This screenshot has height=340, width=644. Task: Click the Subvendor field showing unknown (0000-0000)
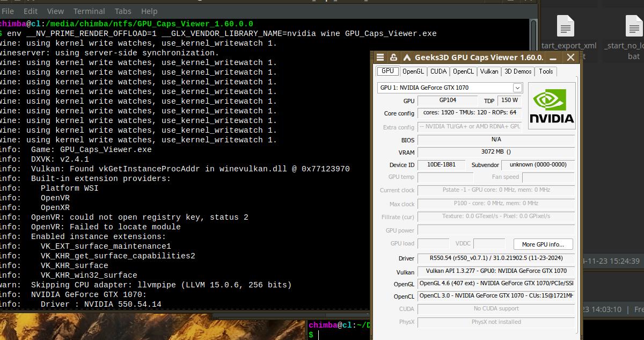(538, 165)
